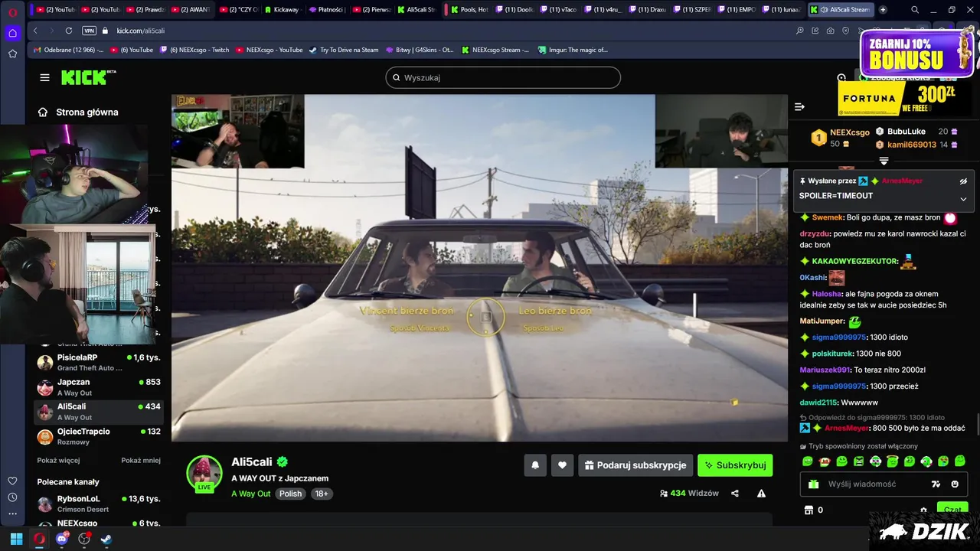
Task: Open the chat shop icon
Action: click(x=808, y=510)
